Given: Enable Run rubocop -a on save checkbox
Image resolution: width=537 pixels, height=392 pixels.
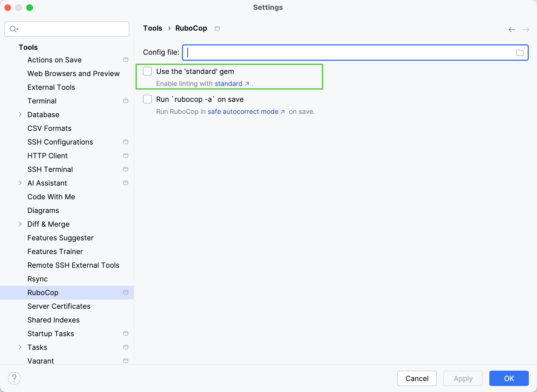Looking at the screenshot, I should (147, 99).
